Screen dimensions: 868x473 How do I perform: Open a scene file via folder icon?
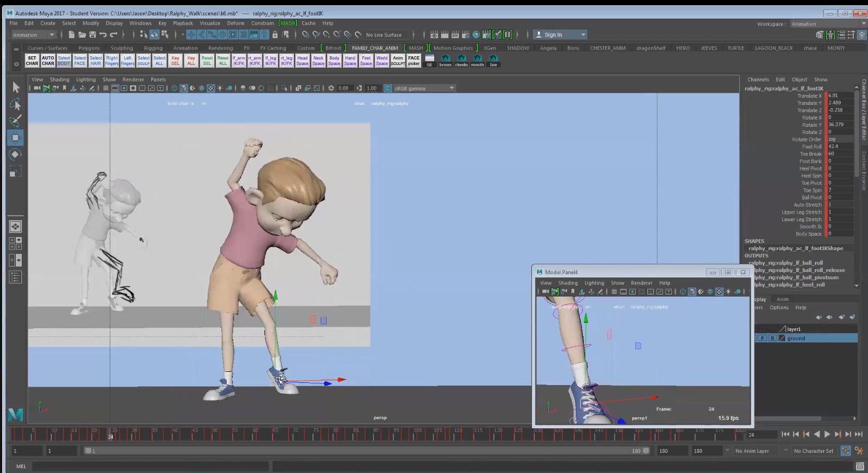click(82, 34)
